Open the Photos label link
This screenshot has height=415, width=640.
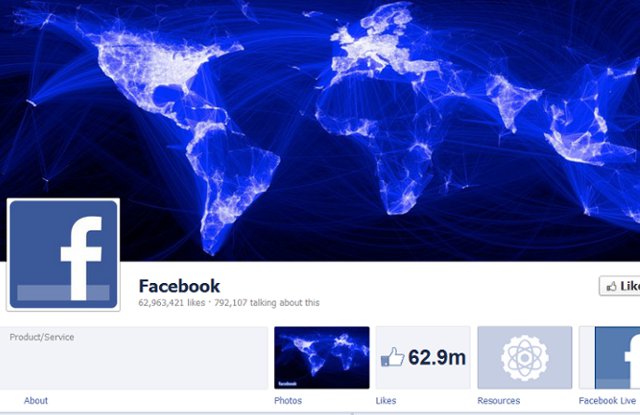288,401
